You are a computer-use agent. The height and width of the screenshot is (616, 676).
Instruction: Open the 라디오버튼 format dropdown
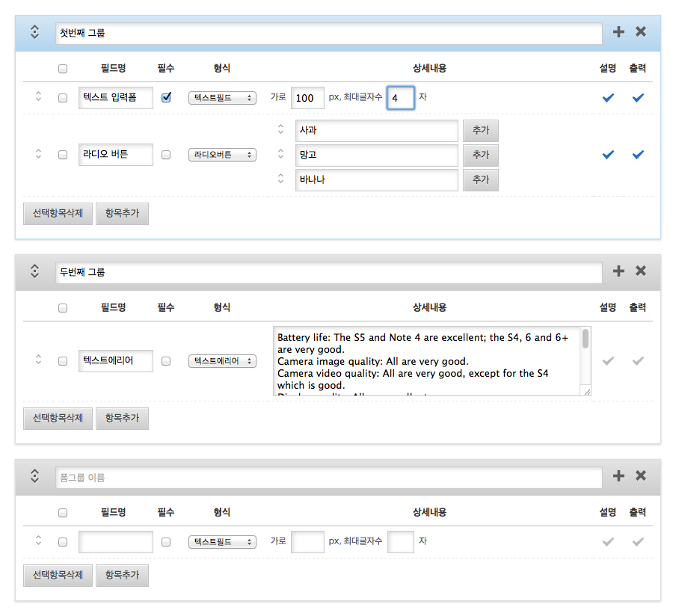pyautogui.click(x=222, y=155)
